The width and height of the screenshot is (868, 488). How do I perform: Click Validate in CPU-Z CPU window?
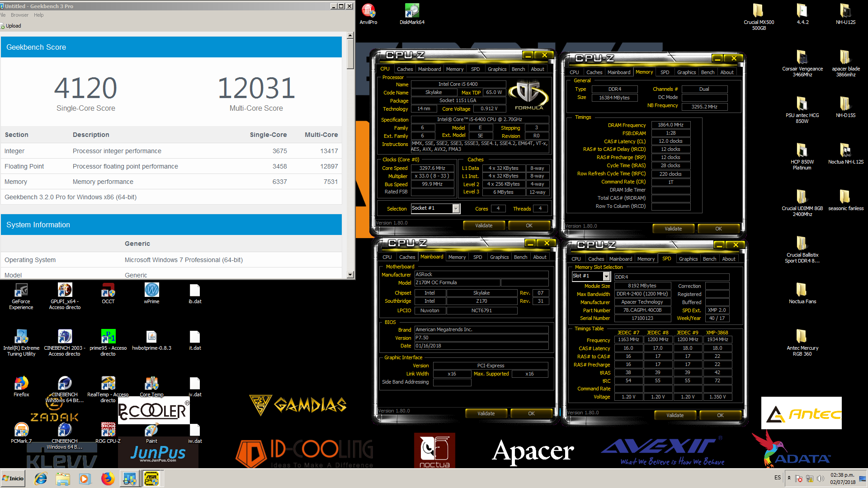[484, 225]
